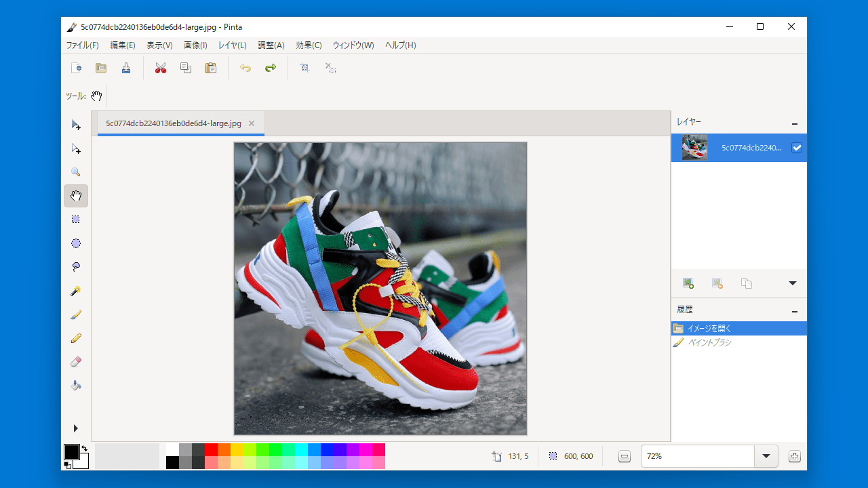Open the 編集(E) menu
Screen dimensions: 868x488
click(x=123, y=45)
